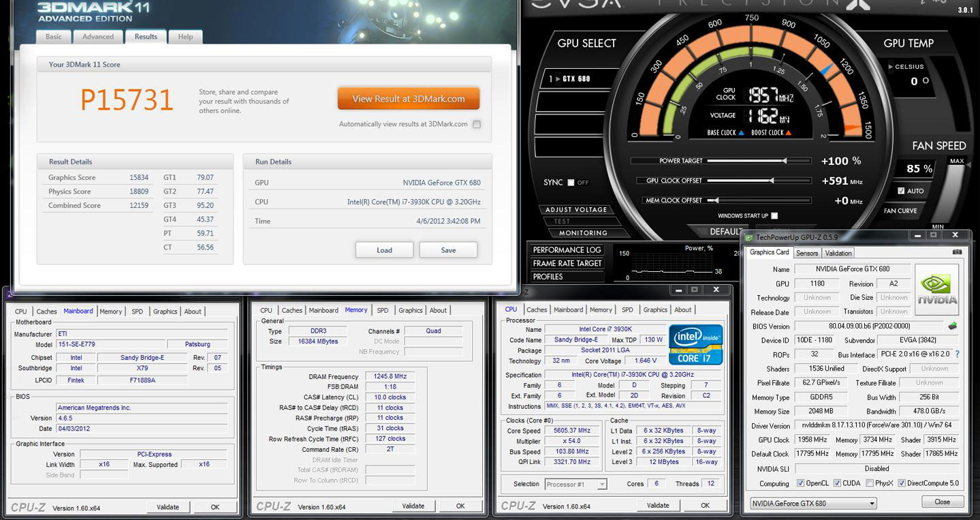Click the P15731 score text
Viewport: 980px width, 520px height.
point(127,100)
